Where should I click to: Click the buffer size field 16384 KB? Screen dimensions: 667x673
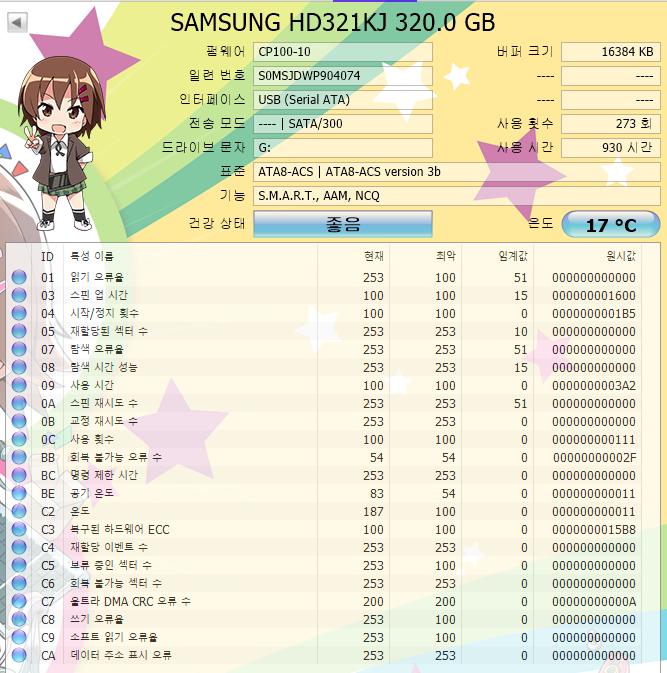[x=611, y=52]
